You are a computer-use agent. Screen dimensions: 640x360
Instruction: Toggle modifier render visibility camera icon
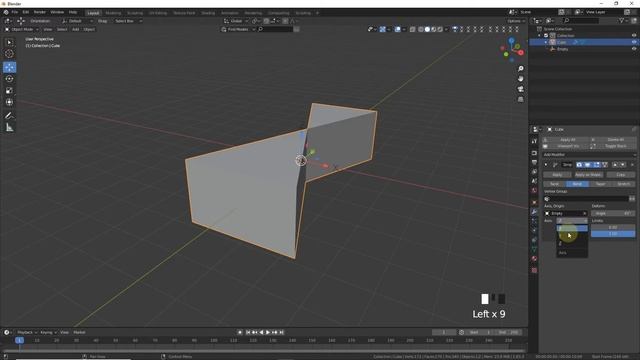click(579, 165)
